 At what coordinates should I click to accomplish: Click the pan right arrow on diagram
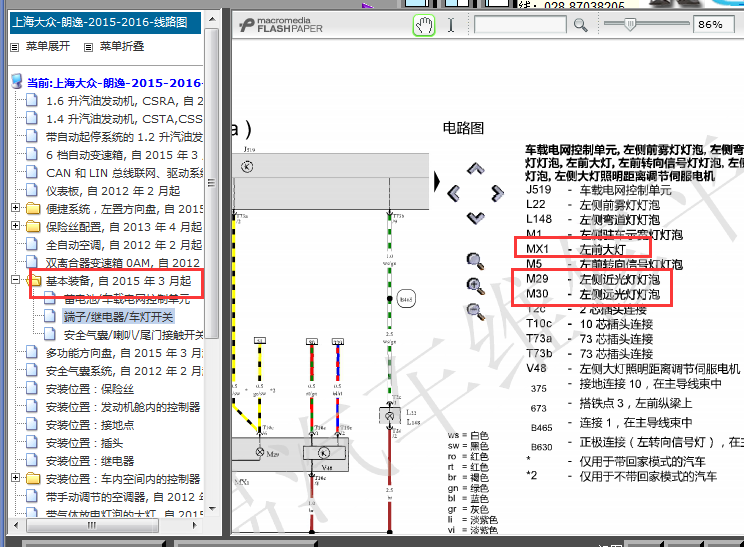click(497, 193)
